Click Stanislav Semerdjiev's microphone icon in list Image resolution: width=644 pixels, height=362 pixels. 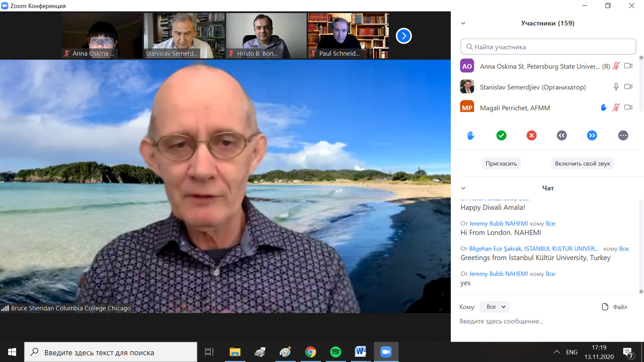click(616, 86)
